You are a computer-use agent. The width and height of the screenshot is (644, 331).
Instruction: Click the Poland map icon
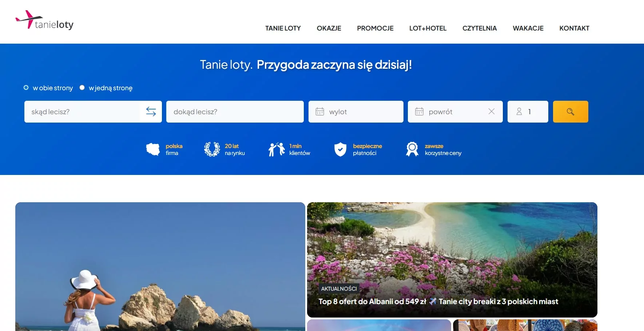click(153, 149)
